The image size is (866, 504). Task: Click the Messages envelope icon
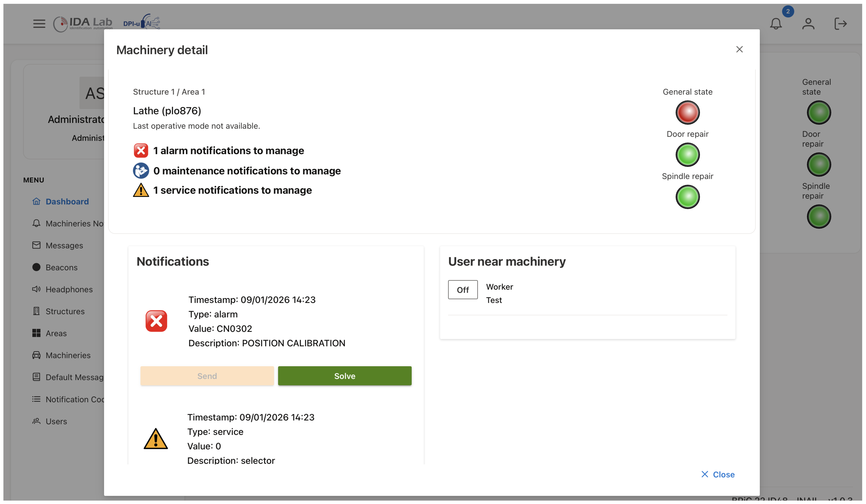point(36,245)
